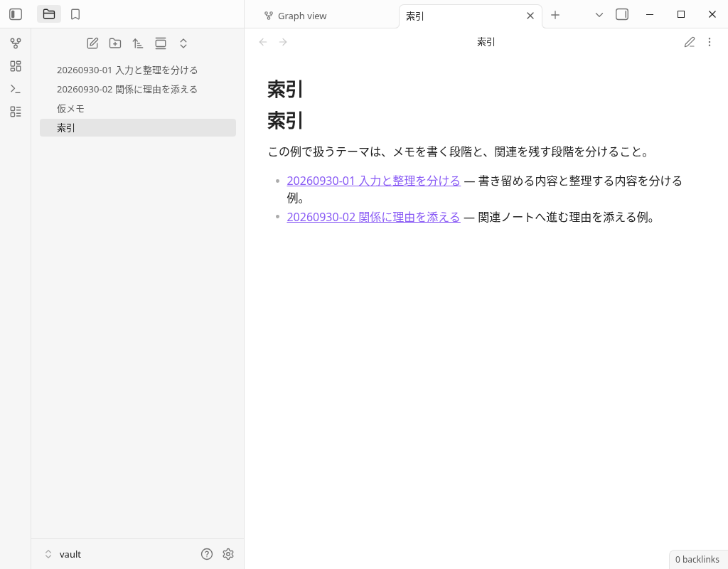Switch to the Graph view tab
Screen dimensions: 728x569
(295, 16)
